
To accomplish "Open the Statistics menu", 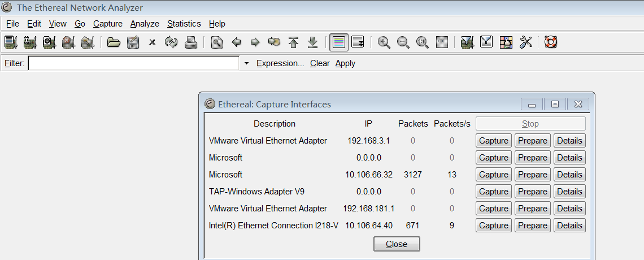I will pyautogui.click(x=184, y=24).
